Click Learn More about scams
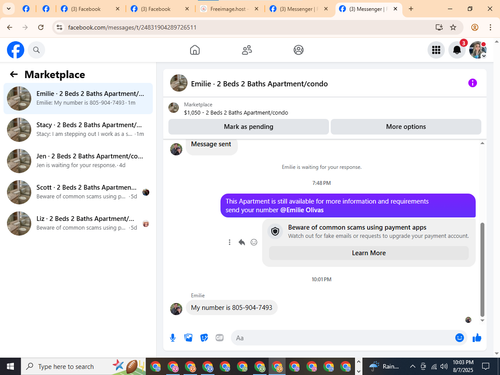500x375 pixels. pyautogui.click(x=369, y=253)
